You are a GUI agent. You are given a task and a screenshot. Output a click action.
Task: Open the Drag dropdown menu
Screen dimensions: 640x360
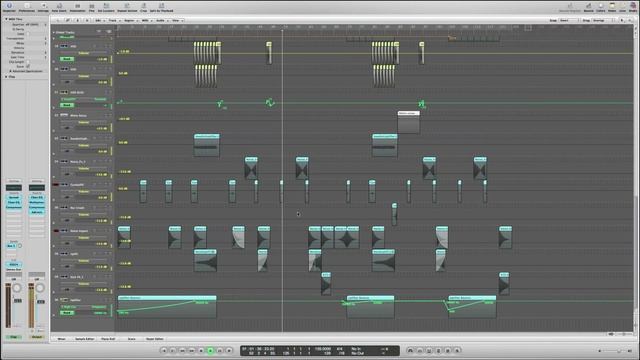pos(602,20)
